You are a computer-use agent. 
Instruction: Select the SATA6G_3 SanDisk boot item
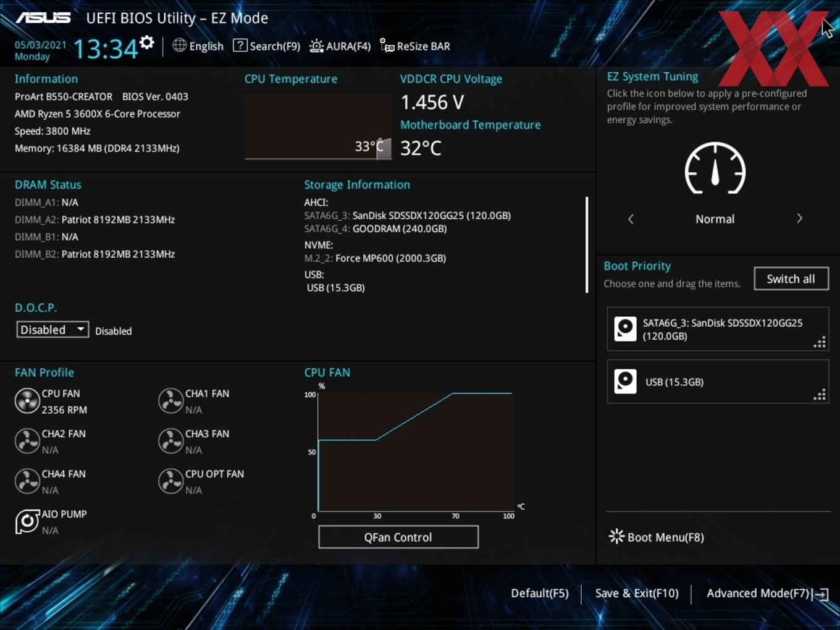718,329
